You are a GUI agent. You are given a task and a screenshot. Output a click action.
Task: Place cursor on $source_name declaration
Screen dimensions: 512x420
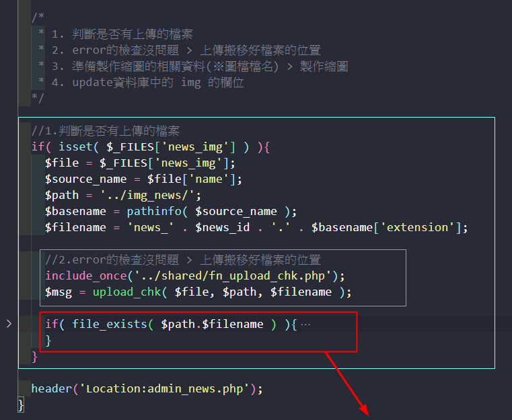click(x=85, y=179)
